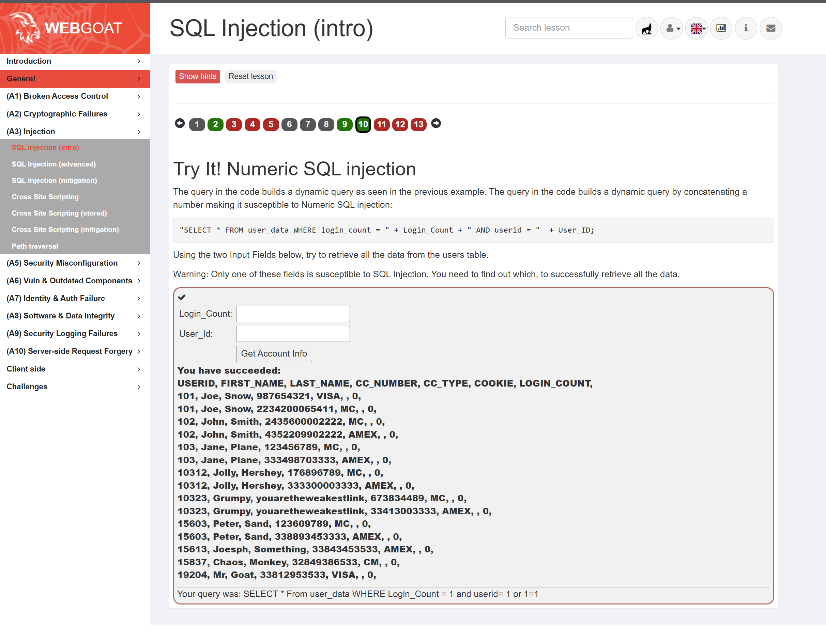The height and width of the screenshot is (644, 826).
Task: Jump to lesson page 11
Action: (x=381, y=124)
